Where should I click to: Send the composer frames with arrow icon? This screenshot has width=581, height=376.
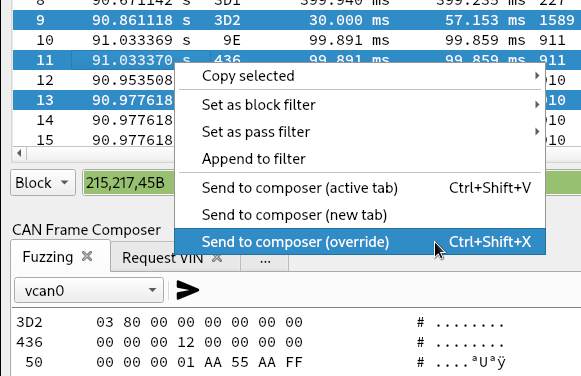[187, 290]
